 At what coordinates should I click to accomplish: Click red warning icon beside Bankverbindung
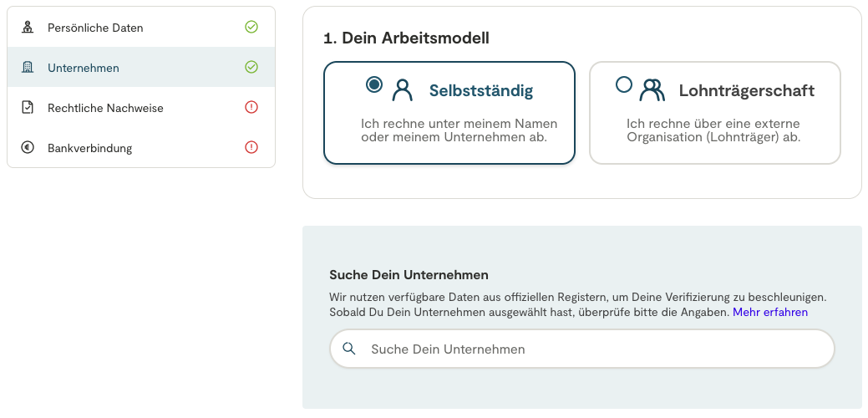251,147
